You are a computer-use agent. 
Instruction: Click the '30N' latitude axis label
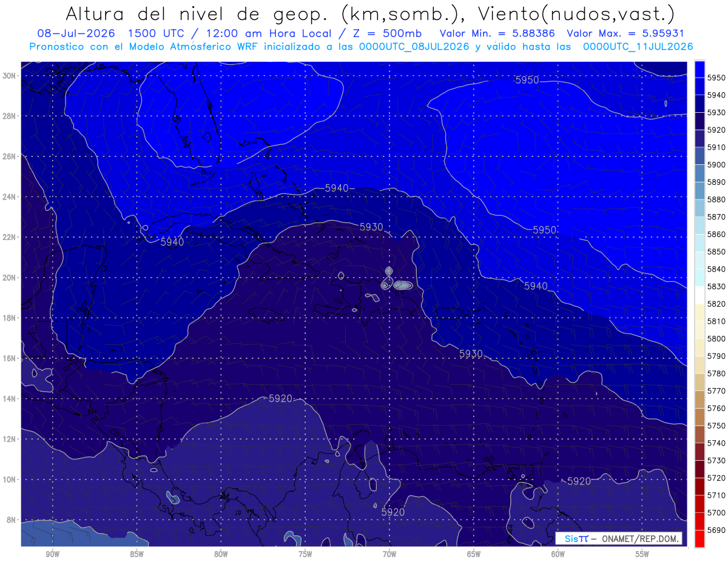pos(9,76)
